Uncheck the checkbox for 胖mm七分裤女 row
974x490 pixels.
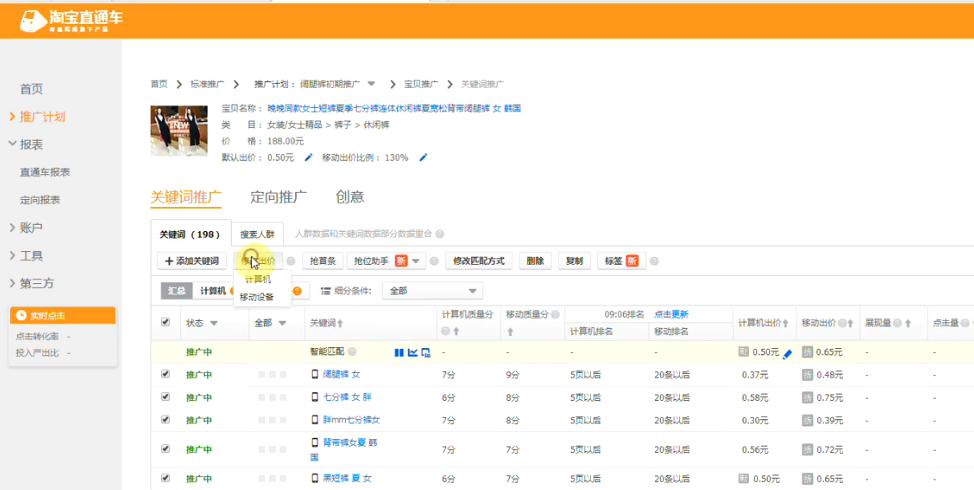[x=165, y=419]
